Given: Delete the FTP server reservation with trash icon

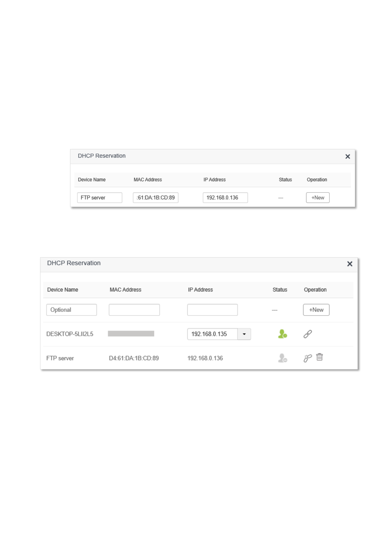Looking at the screenshot, I should 319,357.
